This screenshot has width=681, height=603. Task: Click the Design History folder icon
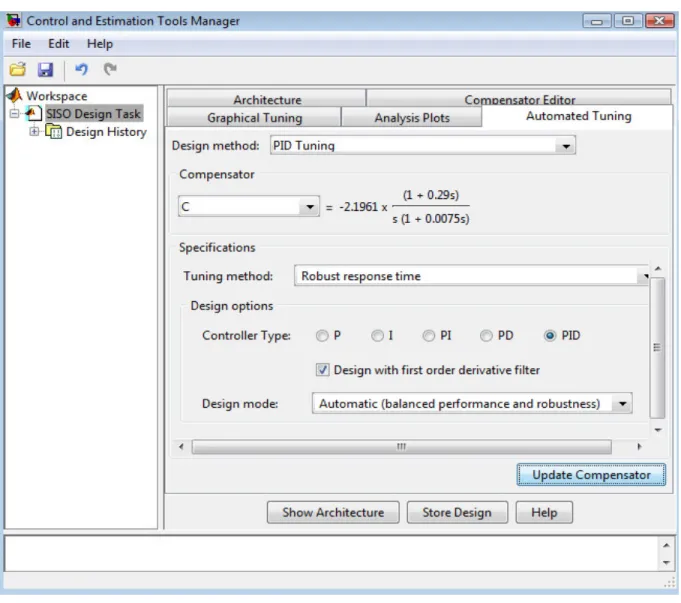click(54, 131)
